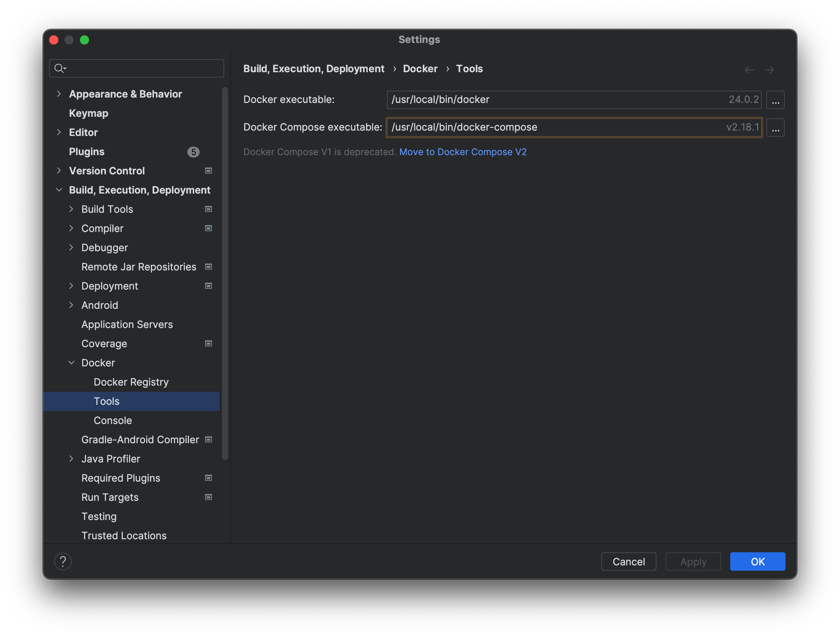Screen dimensions: 840x636
Task: Open the Keymap settings page
Action: (x=89, y=113)
